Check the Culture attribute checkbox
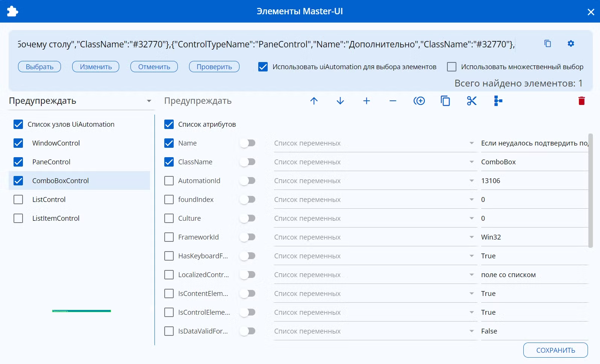Image resolution: width=600 pixels, height=364 pixels. [169, 218]
